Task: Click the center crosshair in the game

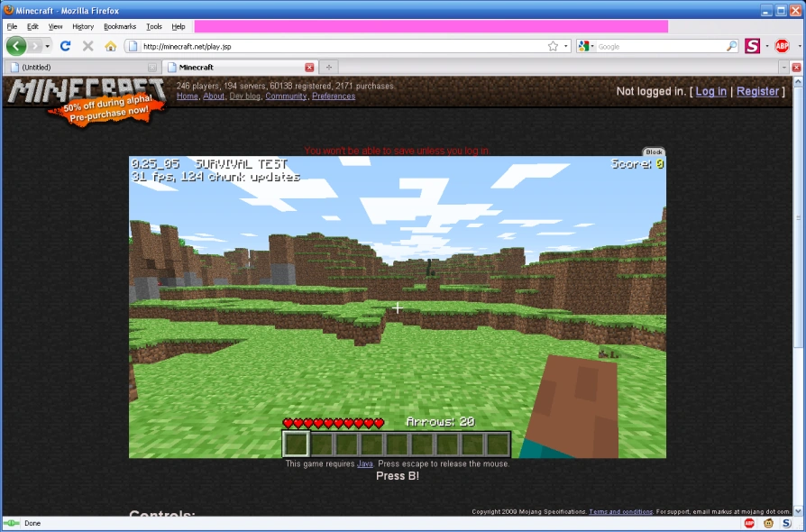Action: coord(398,307)
